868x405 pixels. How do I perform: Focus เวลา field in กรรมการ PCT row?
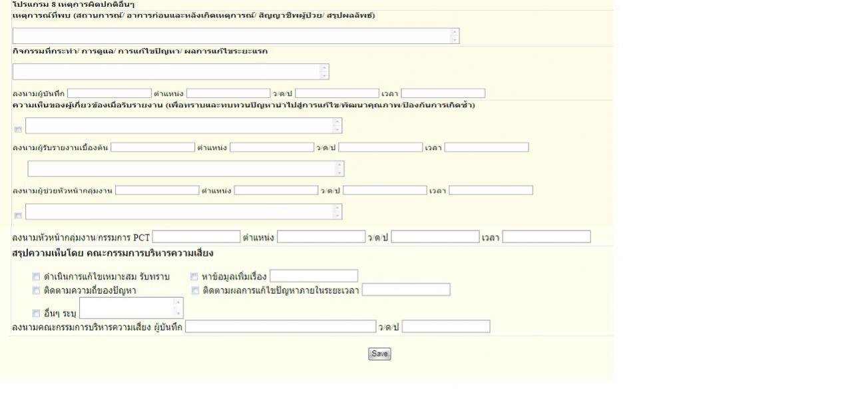(x=546, y=236)
